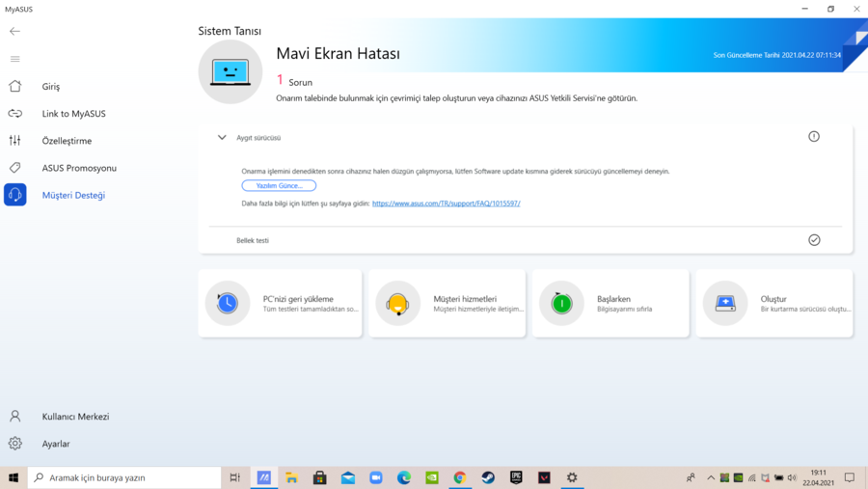Open the Windows Start menu
868x489 pixels.
click(x=14, y=477)
